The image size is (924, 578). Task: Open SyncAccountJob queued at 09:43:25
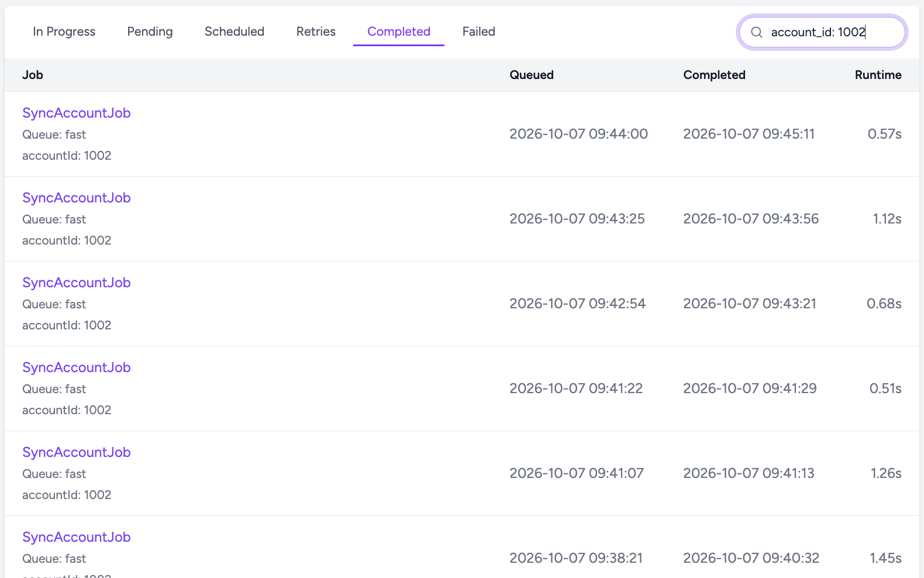[77, 198]
